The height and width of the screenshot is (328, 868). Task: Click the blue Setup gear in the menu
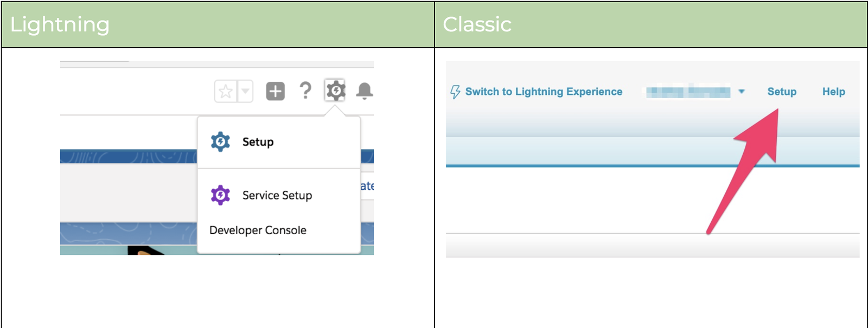tap(220, 142)
